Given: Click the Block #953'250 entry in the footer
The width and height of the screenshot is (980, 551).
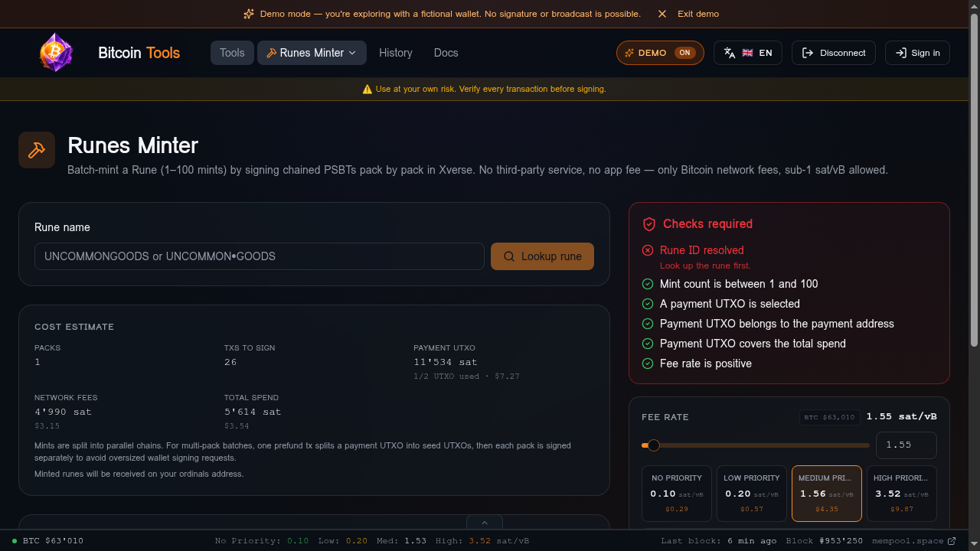Looking at the screenshot, I should [x=825, y=541].
